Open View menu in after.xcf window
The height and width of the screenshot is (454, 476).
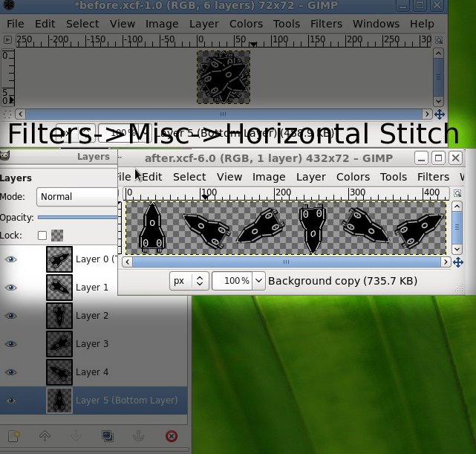[x=229, y=177]
